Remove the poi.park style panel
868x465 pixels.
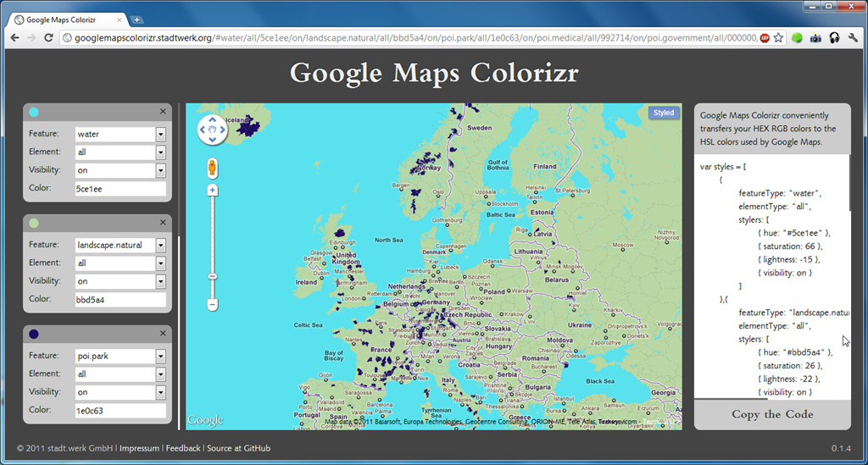[x=163, y=334]
